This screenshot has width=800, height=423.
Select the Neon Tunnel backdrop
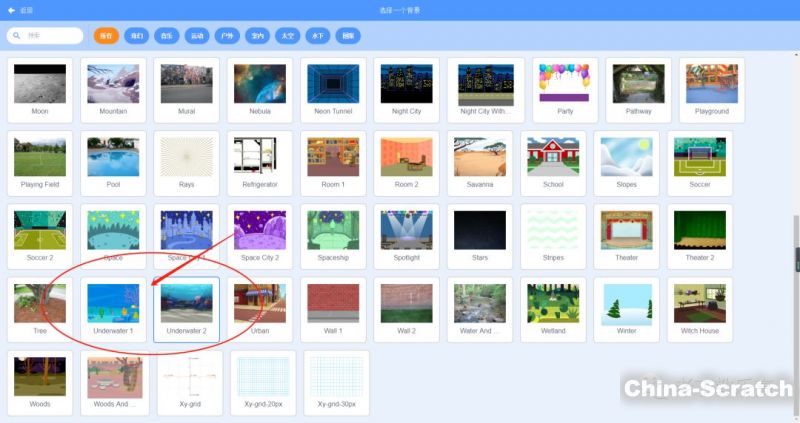pos(333,89)
